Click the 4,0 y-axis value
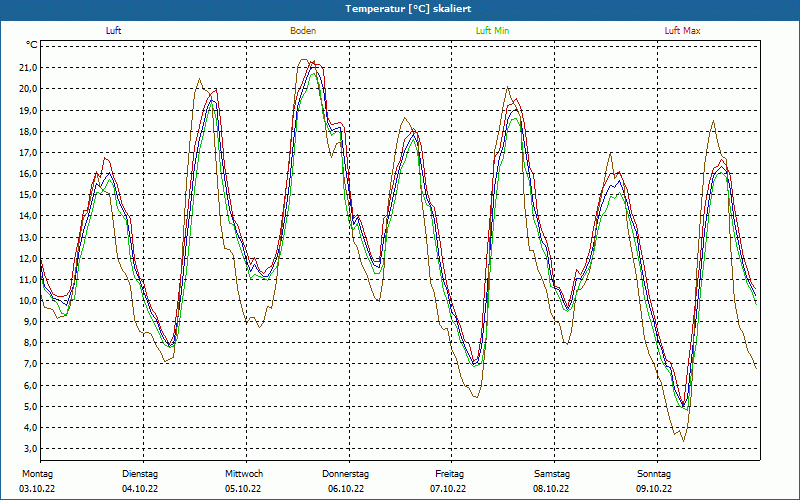The height and width of the screenshot is (500, 800). (x=30, y=428)
